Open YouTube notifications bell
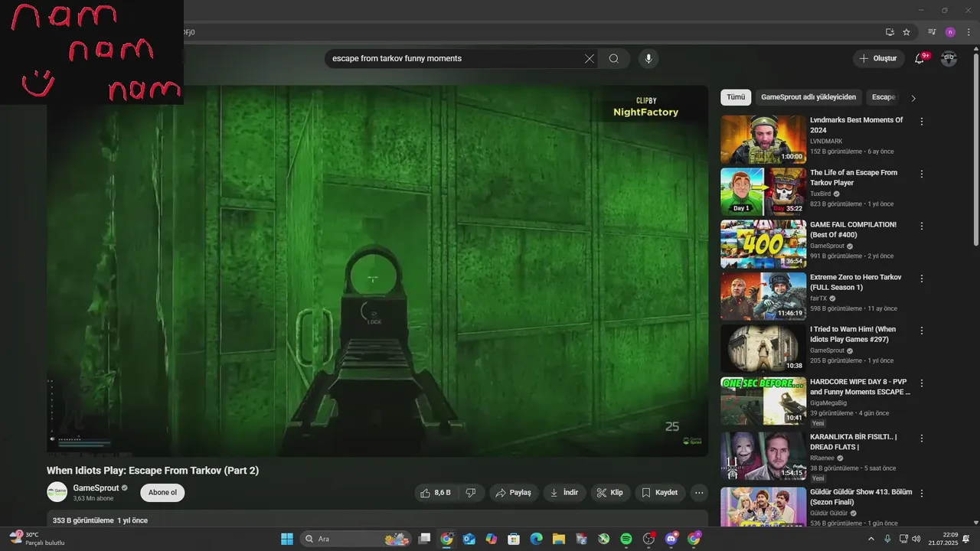This screenshot has width=980, height=551. pos(920,59)
